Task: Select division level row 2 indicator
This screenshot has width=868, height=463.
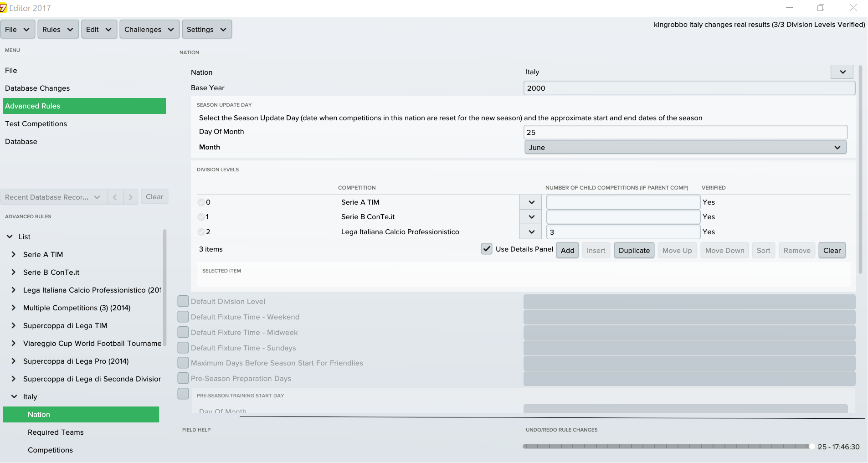Action: tap(201, 232)
